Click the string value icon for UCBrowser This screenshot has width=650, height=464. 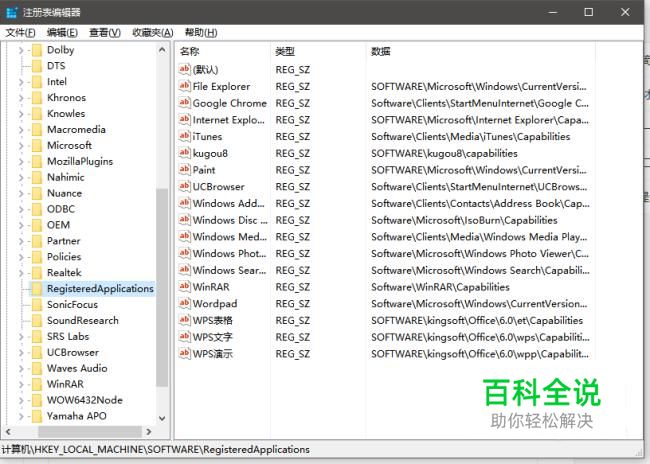[x=184, y=186]
